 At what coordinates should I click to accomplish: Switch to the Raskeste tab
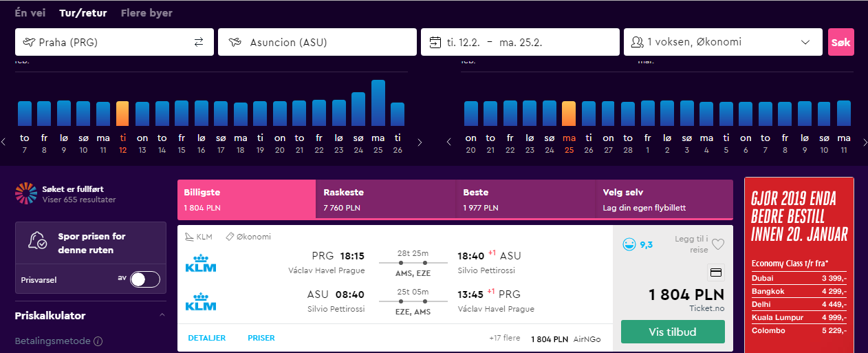(386, 199)
